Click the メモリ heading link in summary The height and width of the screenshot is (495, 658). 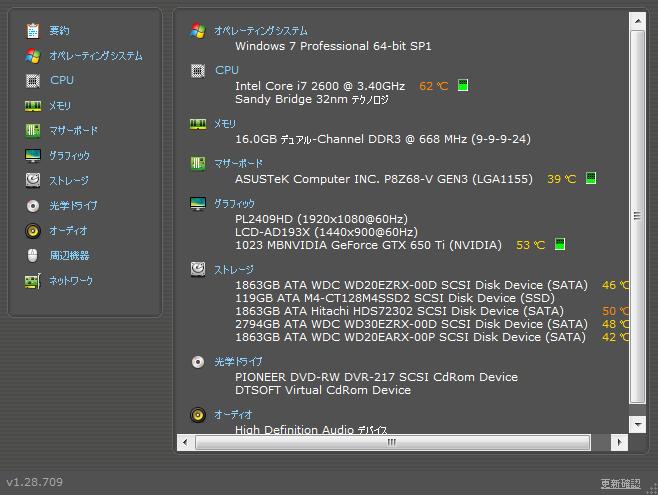pyautogui.click(x=225, y=124)
